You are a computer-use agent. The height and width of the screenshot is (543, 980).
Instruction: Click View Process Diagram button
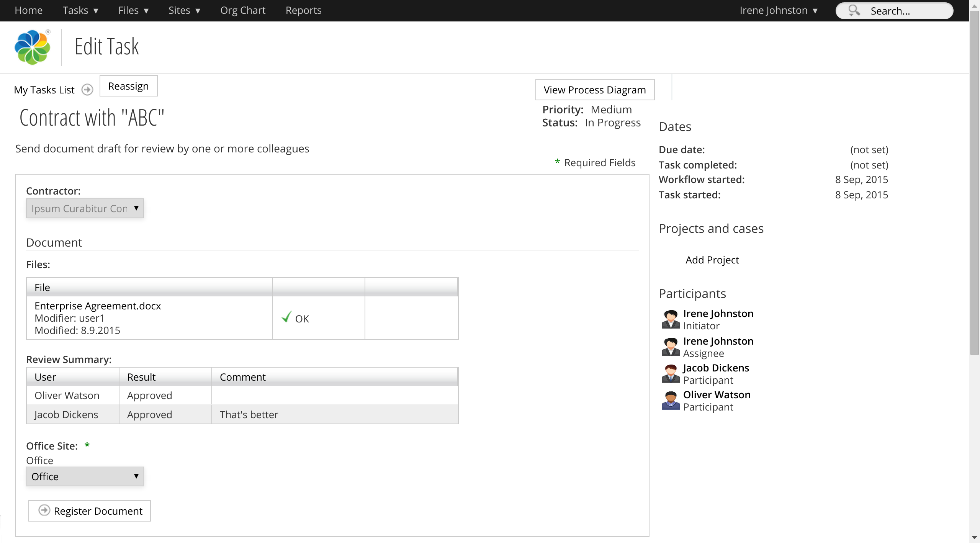[x=594, y=90]
